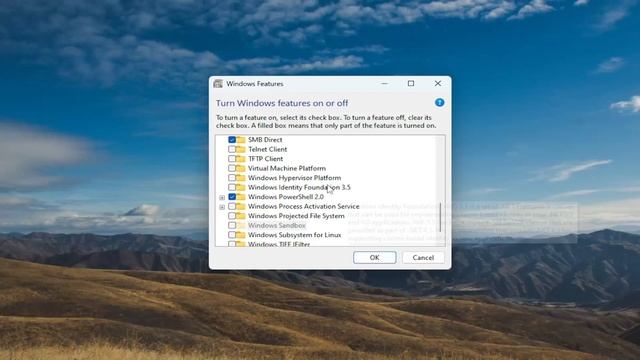Screen dimensions: 640x360
Task: Click the Telnet Client folder icon
Action: point(241,149)
